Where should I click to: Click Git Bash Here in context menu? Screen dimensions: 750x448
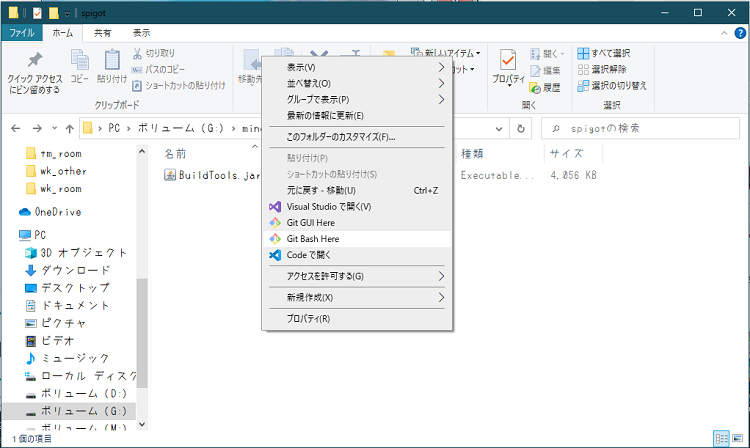(x=312, y=239)
